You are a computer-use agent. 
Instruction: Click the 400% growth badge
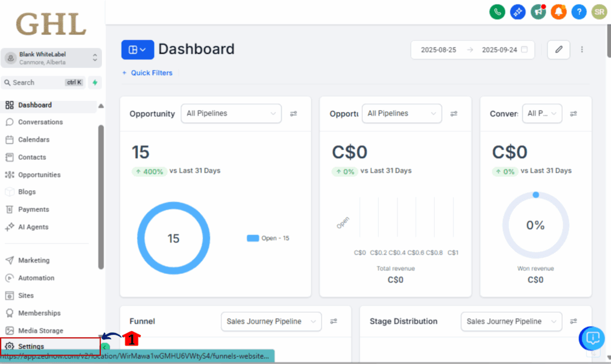pos(149,171)
